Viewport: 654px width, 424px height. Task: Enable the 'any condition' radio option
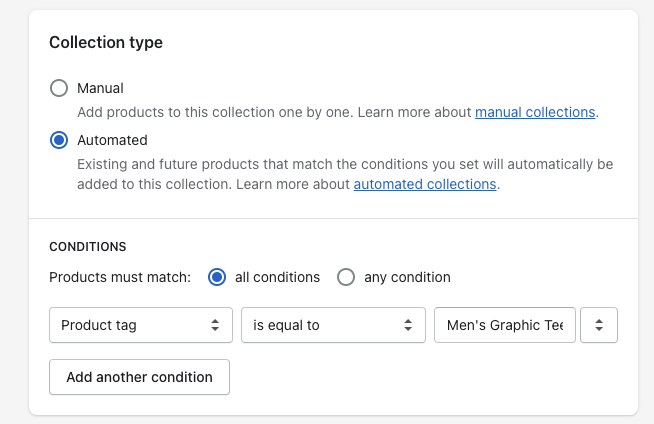346,277
